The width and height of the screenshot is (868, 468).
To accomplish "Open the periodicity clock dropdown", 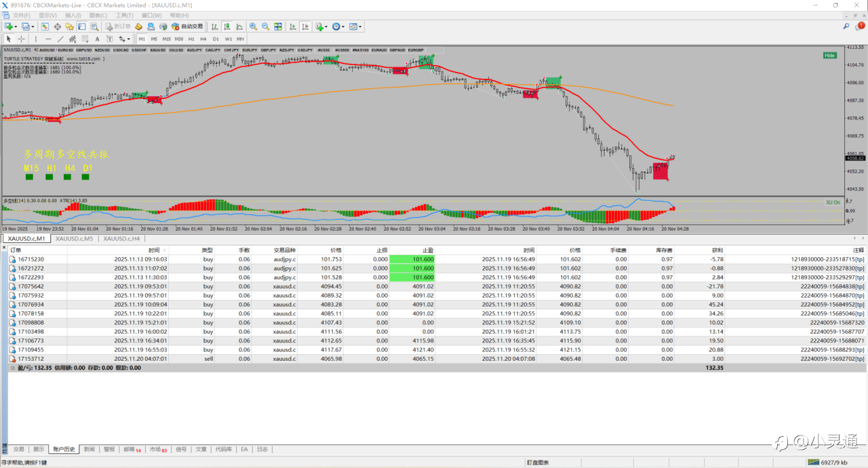I will click(x=338, y=26).
